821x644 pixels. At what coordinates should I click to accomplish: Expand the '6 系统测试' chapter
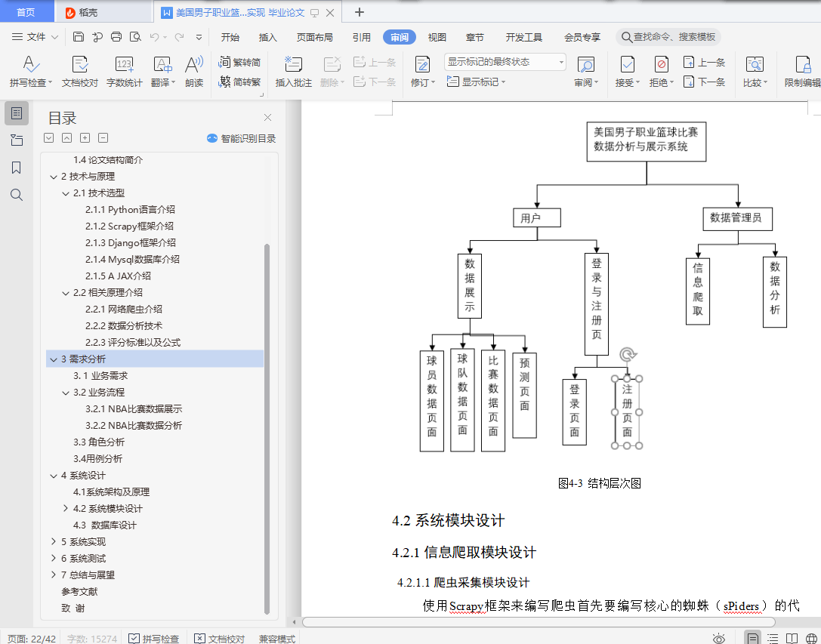coord(54,558)
